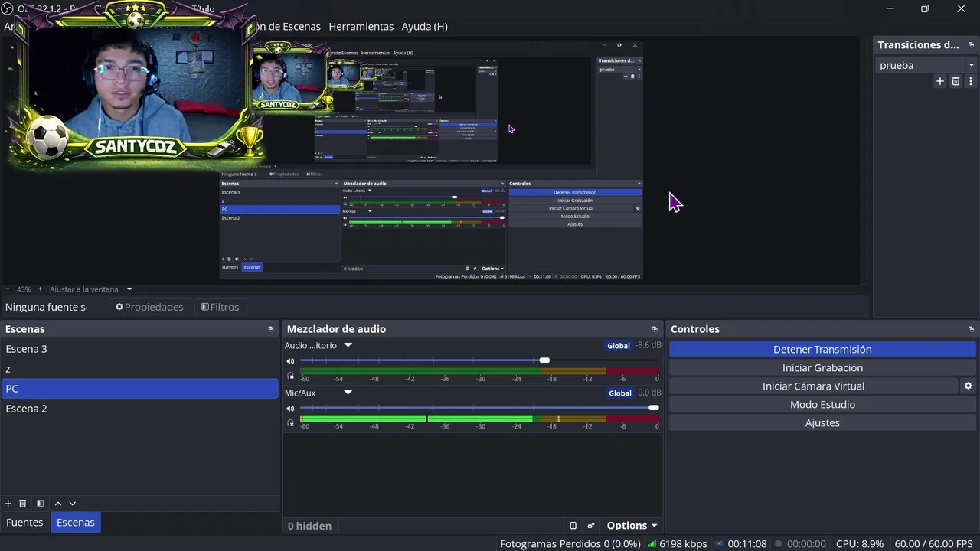Screen dimensions: 980x551
Task: Open source Propiedades
Action: 150,307
